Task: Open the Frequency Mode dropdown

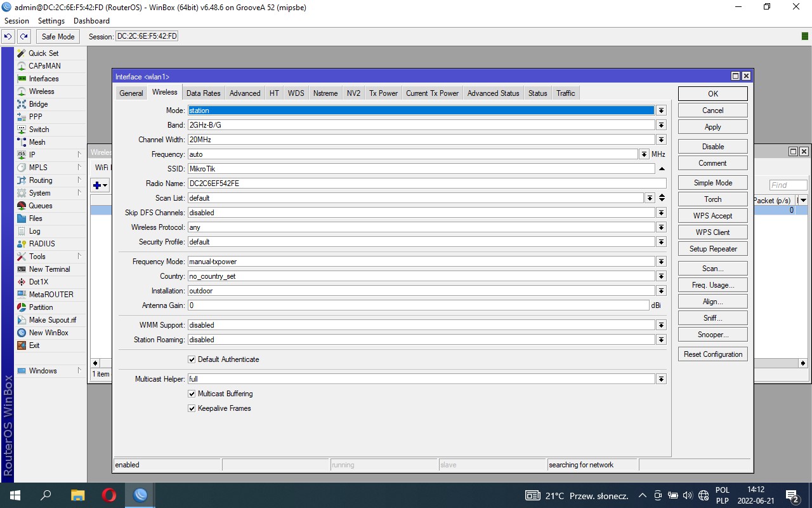Action: [661, 262]
